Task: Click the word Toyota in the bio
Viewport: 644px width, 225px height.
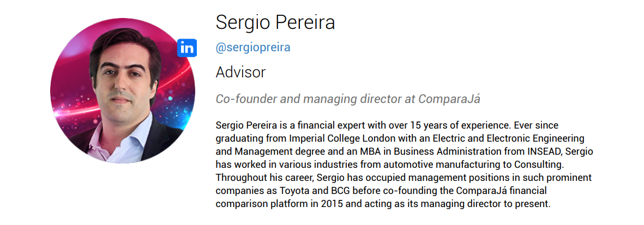Action: click(x=294, y=191)
